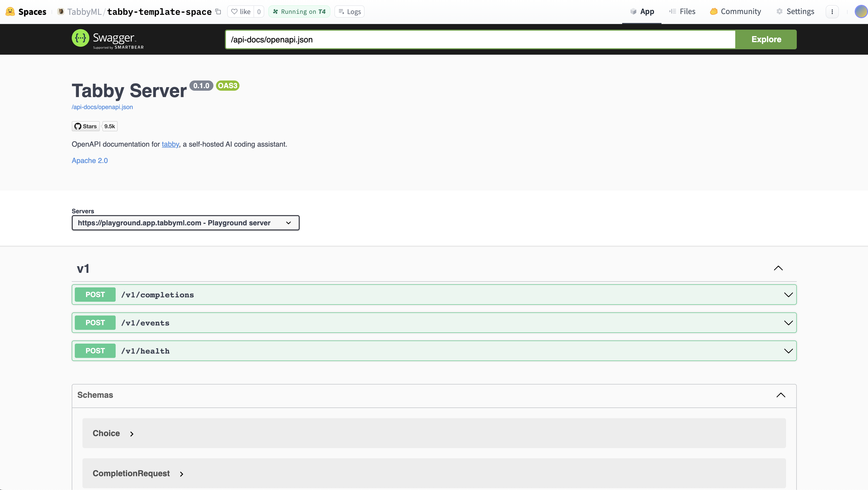Click the Running on T4 hardware indicator

[299, 11]
